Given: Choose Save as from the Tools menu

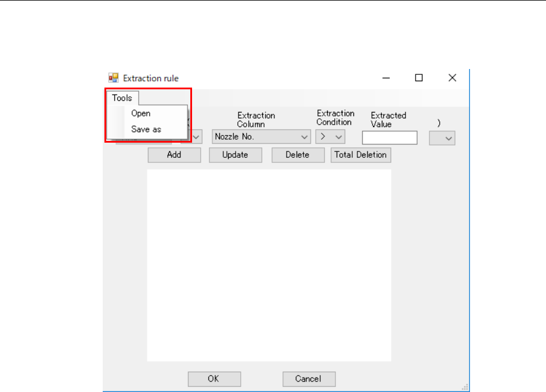Looking at the screenshot, I should [147, 129].
